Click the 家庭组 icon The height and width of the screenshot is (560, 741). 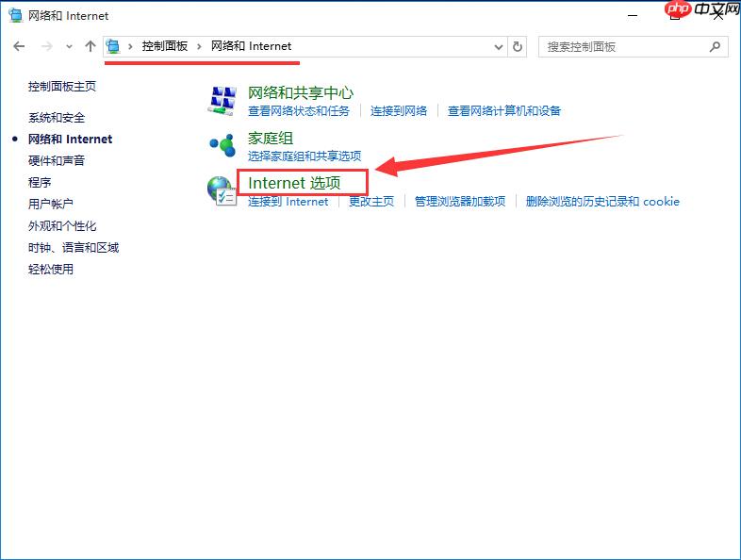click(x=222, y=144)
